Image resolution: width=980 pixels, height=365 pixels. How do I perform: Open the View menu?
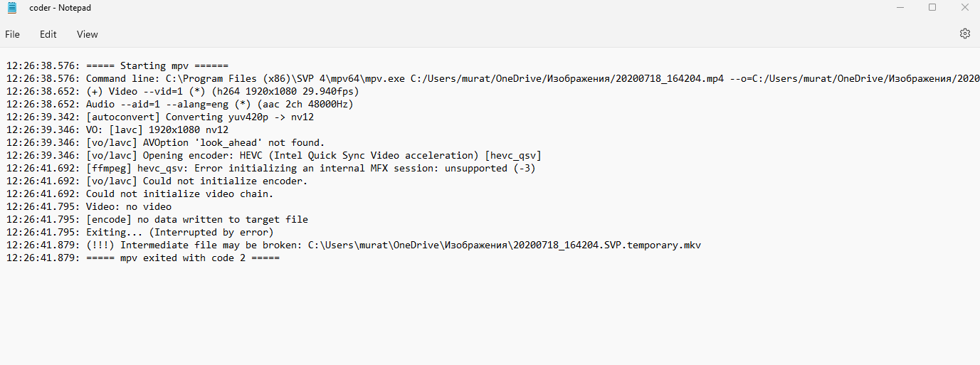coord(88,34)
